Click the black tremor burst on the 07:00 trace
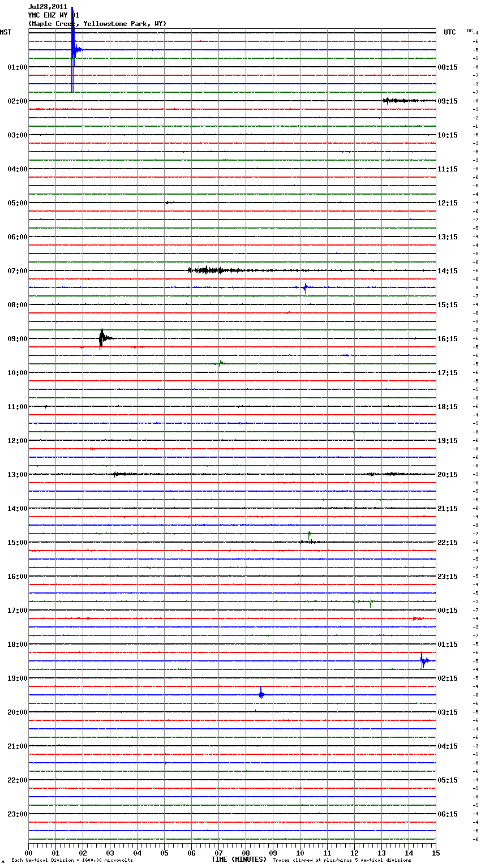The image size is (481, 868). click(218, 270)
